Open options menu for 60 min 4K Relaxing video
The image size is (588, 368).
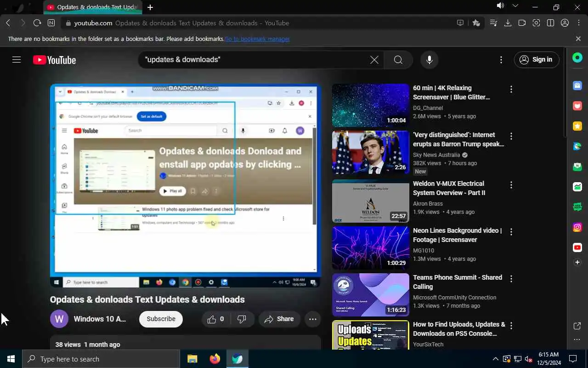tap(511, 89)
